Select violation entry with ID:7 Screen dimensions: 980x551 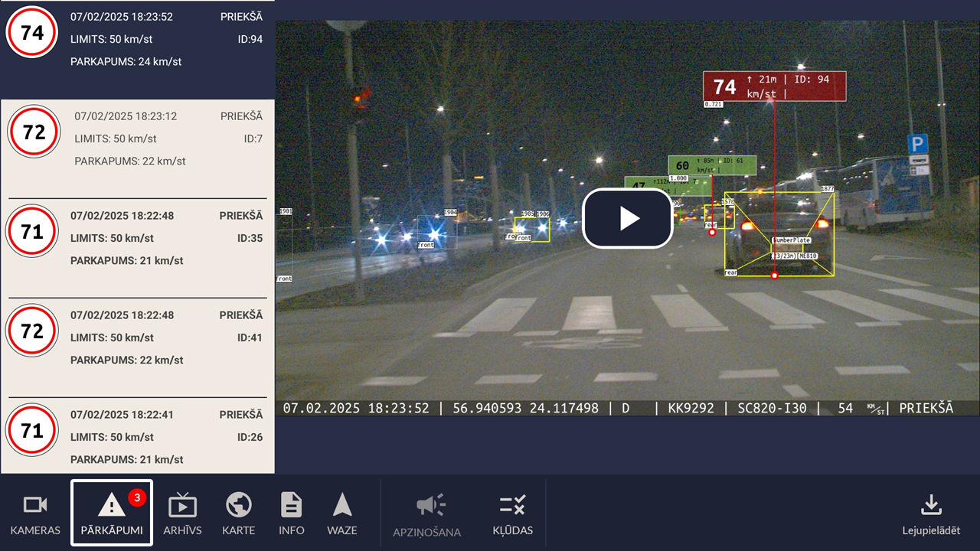(x=138, y=139)
